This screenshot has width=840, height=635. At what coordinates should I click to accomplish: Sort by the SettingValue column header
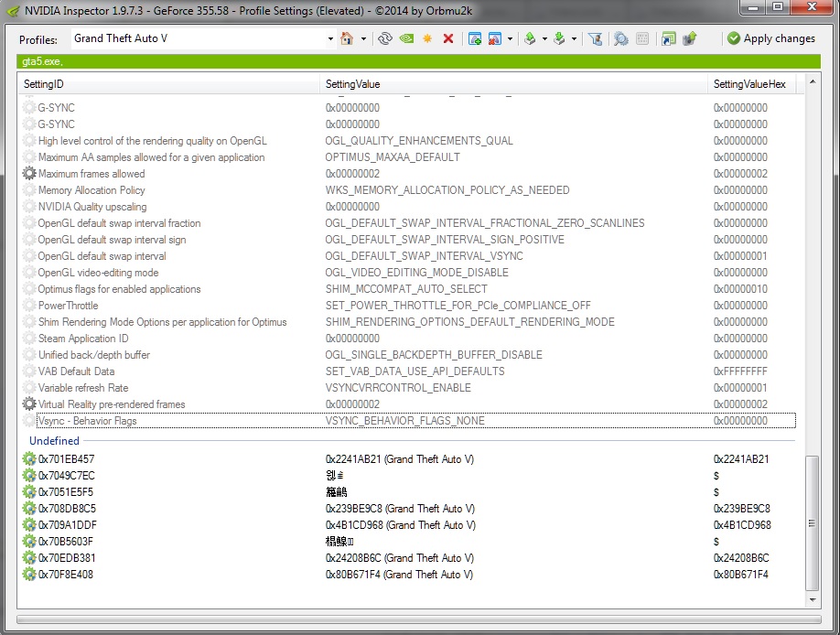coord(513,84)
